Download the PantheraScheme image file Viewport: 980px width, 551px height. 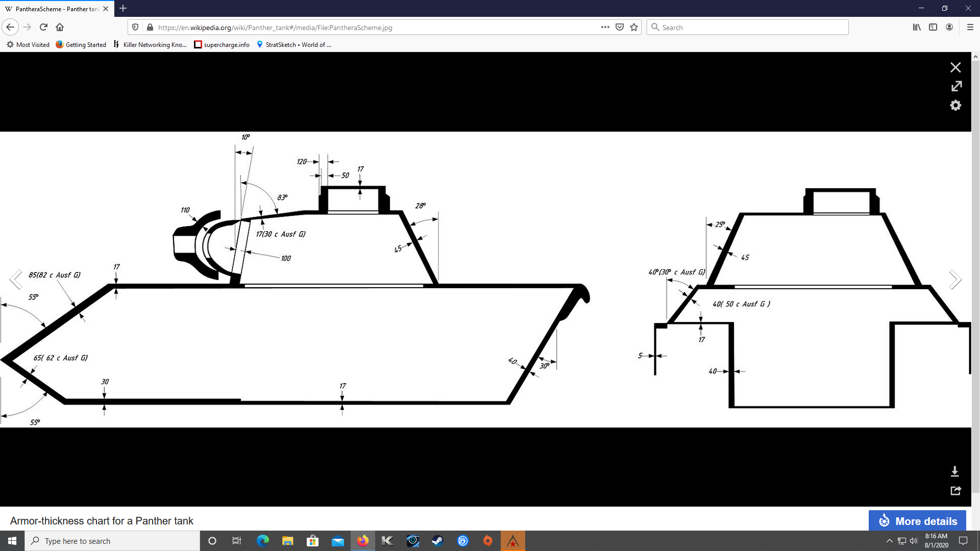955,471
